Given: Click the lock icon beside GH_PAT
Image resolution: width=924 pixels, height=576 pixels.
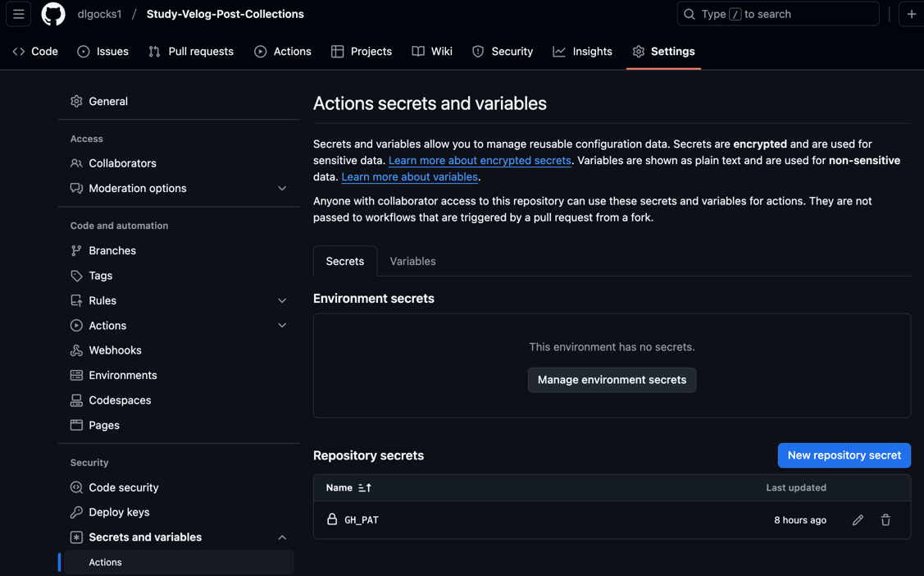Looking at the screenshot, I should coord(332,519).
